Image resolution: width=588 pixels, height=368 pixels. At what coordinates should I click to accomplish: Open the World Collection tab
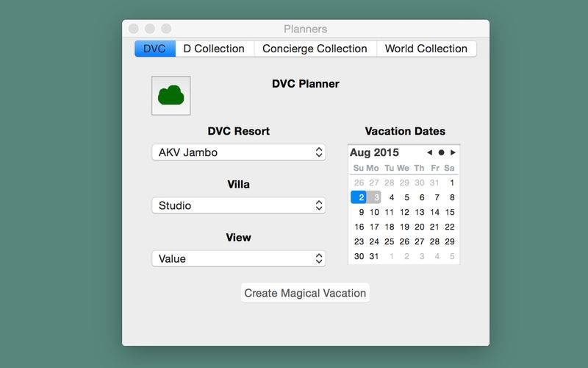(426, 49)
